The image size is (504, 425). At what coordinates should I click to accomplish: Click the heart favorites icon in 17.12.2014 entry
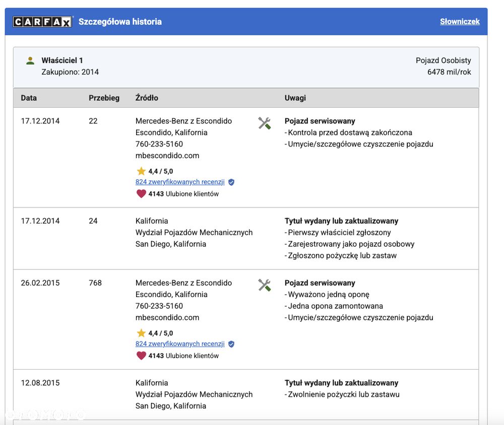[141, 194]
